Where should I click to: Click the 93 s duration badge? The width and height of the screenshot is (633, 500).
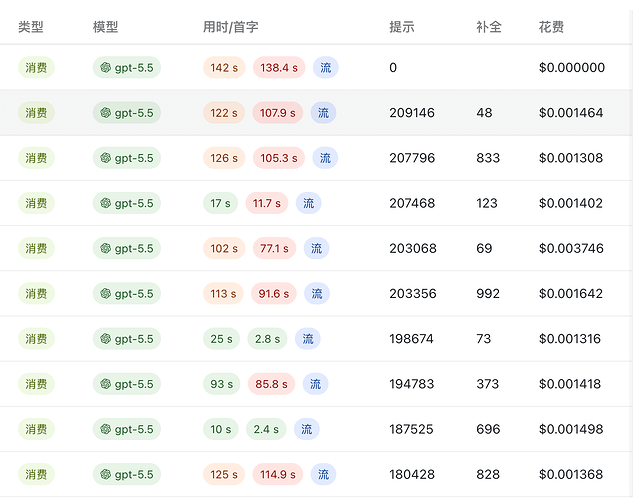(222, 384)
